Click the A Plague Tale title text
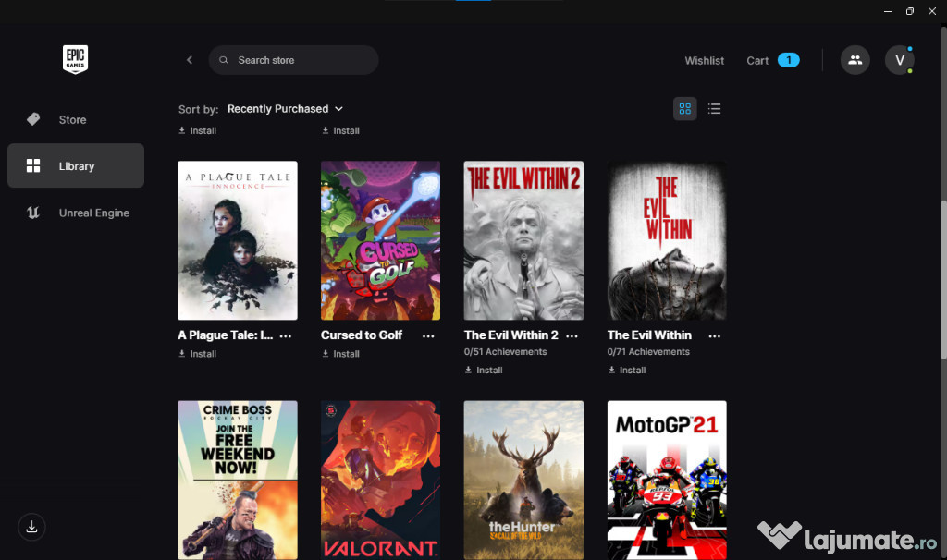Screen dimensions: 947x560 (226, 335)
